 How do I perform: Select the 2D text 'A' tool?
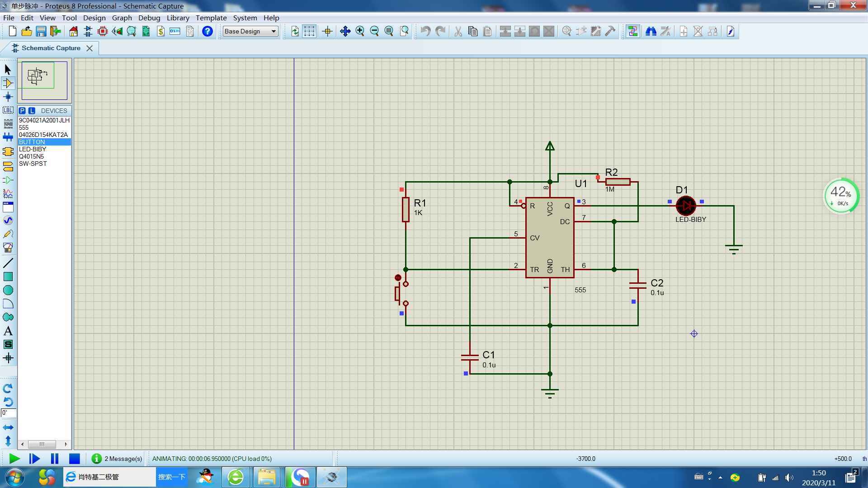8,331
